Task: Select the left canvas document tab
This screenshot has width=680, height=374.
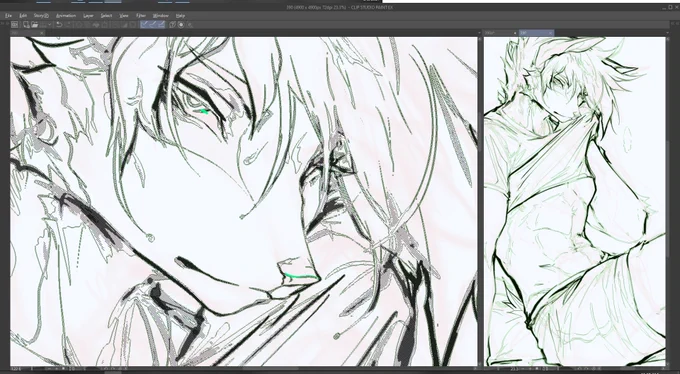Action: coord(27,33)
